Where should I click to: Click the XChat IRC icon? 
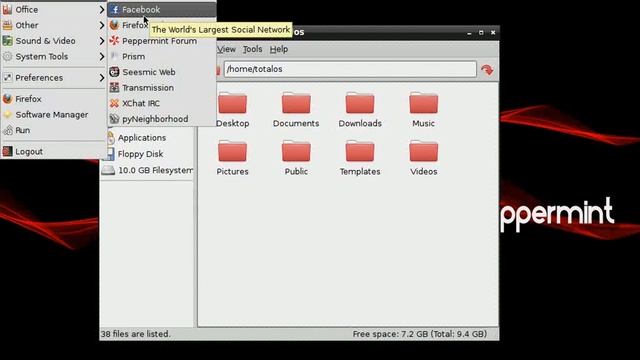[115, 103]
